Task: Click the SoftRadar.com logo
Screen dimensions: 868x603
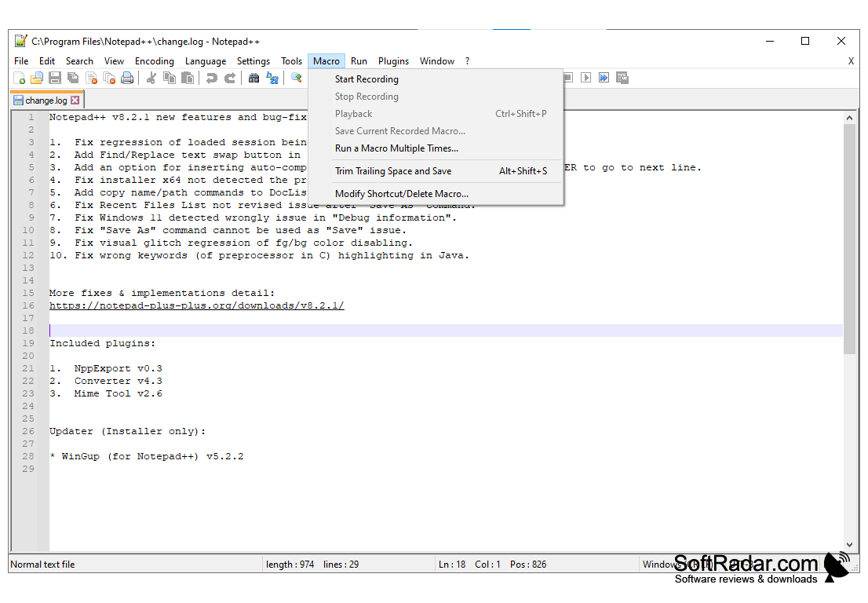Action: 753,563
